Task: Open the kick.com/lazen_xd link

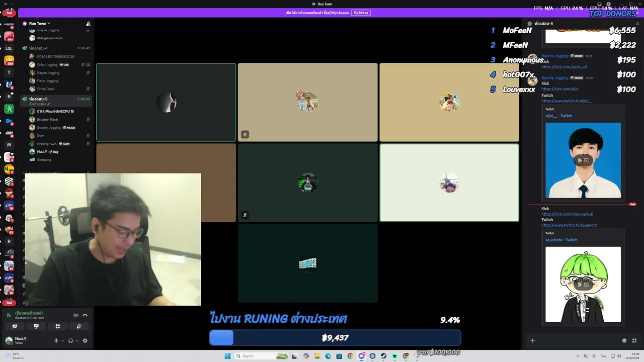Action: point(564,67)
